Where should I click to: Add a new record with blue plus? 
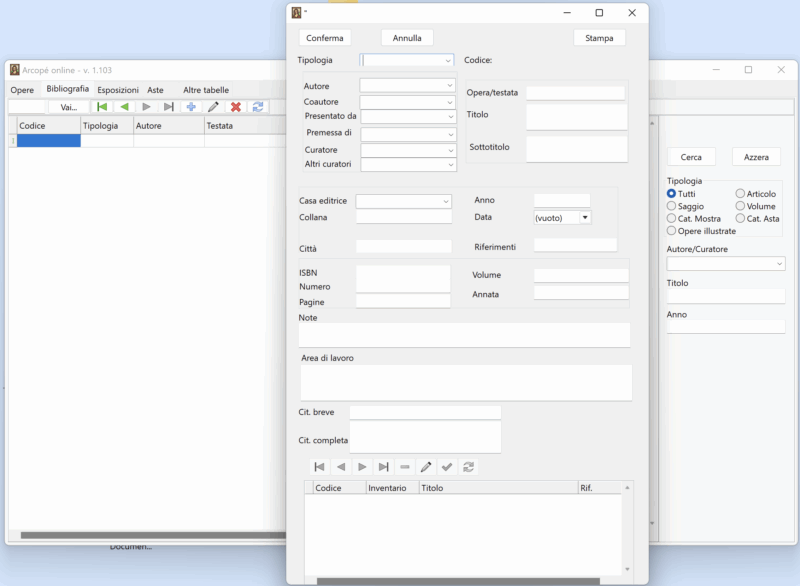click(191, 107)
